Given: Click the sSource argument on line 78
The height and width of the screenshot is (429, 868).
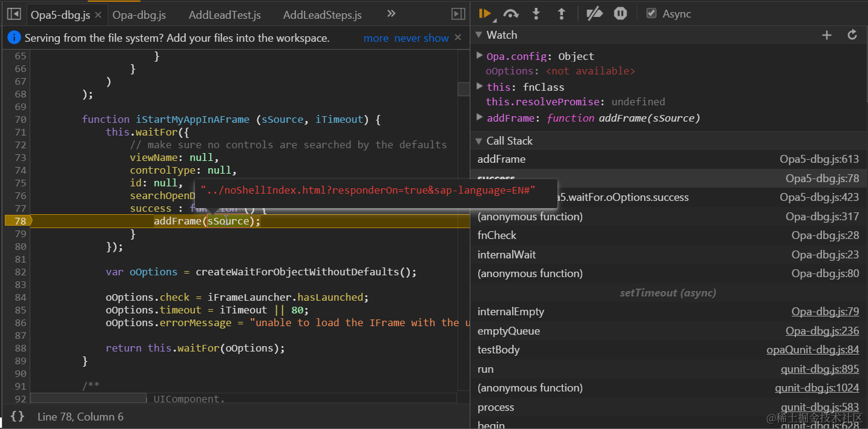Looking at the screenshot, I should [228, 221].
